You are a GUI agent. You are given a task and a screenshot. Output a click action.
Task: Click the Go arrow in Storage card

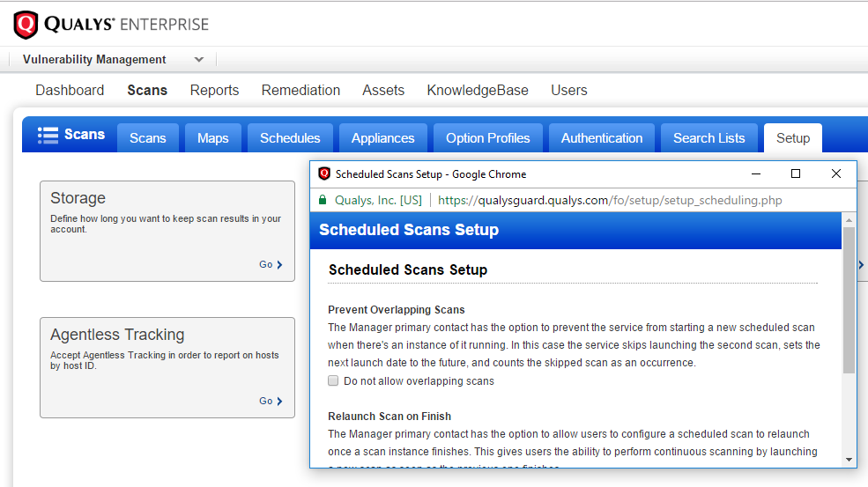point(279,264)
